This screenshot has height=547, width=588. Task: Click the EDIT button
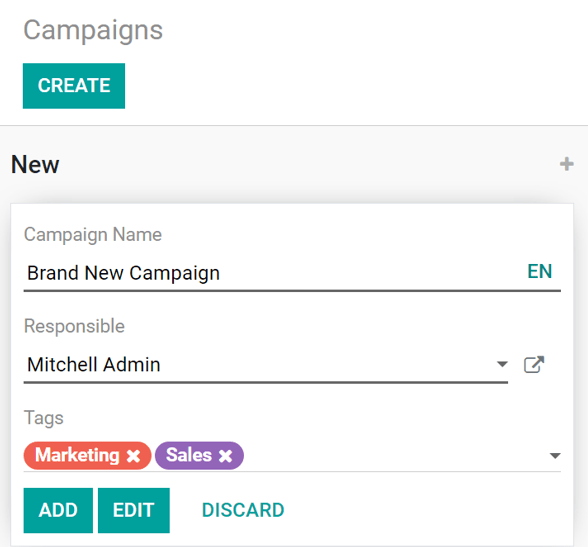click(134, 510)
